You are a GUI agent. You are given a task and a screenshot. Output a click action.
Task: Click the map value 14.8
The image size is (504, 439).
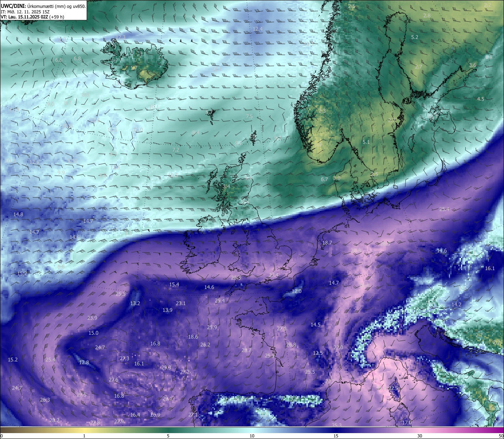coord(18,214)
